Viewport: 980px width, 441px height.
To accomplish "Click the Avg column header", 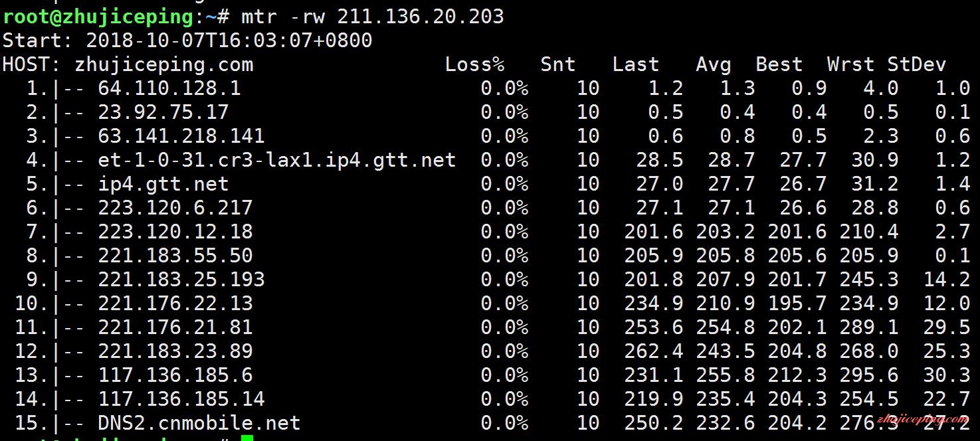I will (x=714, y=64).
